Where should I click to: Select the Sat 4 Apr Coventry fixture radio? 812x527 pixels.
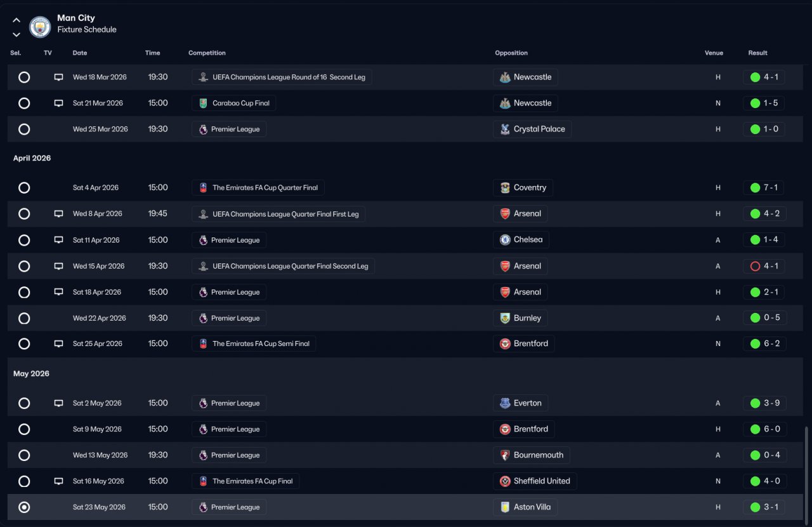24,188
